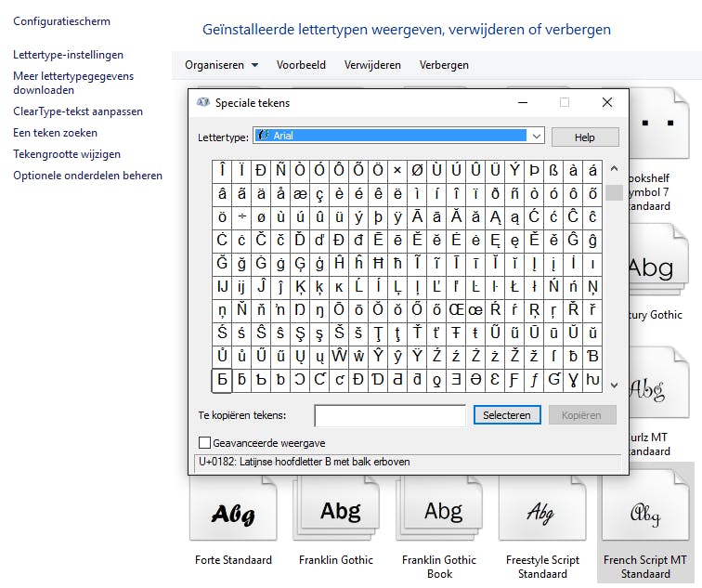Minimize the Speciale tekens window
Image resolution: width=702 pixels, height=588 pixels.
coord(523,102)
